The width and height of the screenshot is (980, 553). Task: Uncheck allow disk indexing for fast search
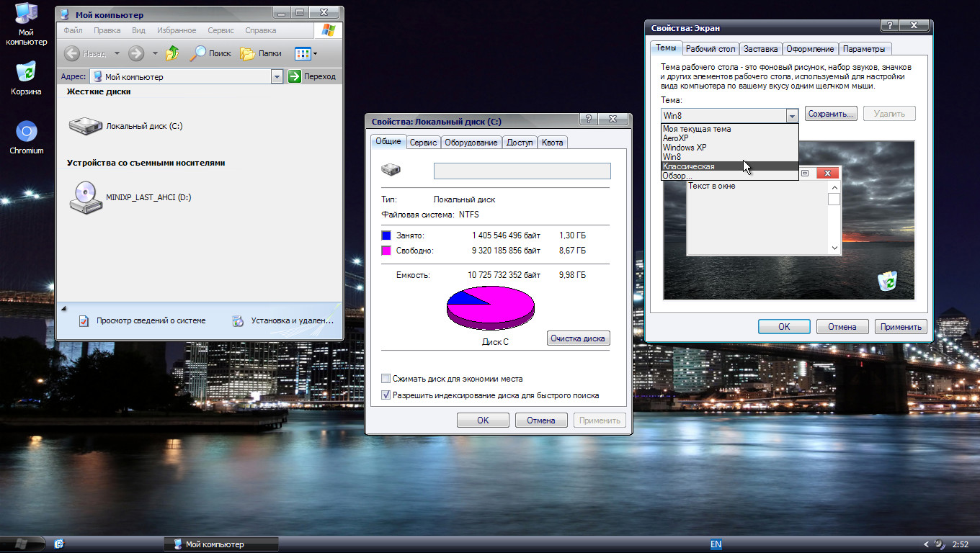(x=386, y=395)
